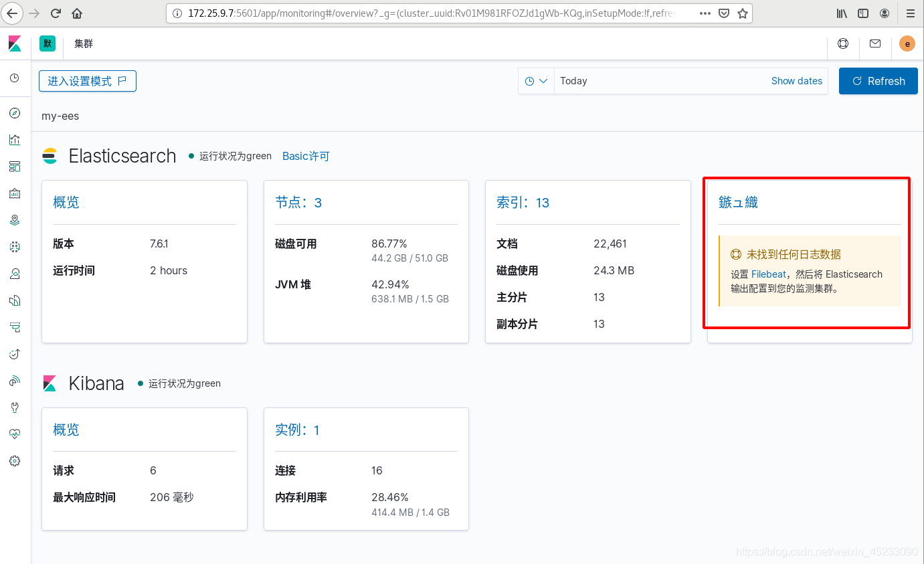Go forward in the browser

[35, 13]
